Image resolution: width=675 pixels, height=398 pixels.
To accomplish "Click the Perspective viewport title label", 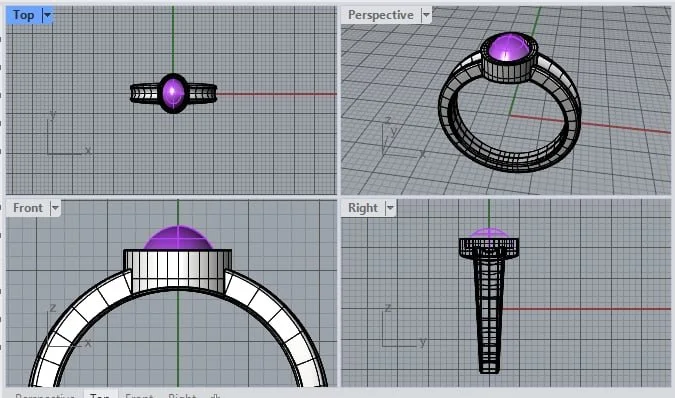I will (x=381, y=15).
